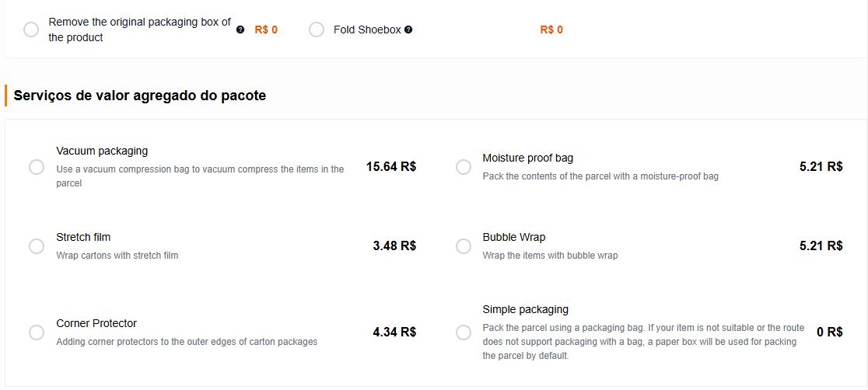
Task: Click the Vacuum packaging title text
Action: pyautogui.click(x=102, y=151)
